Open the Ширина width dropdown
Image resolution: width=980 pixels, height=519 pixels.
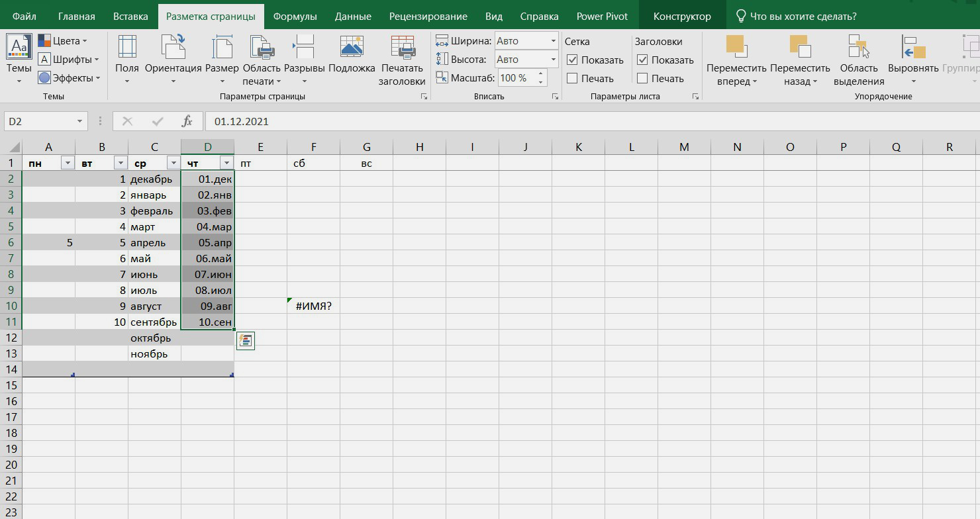coord(553,41)
